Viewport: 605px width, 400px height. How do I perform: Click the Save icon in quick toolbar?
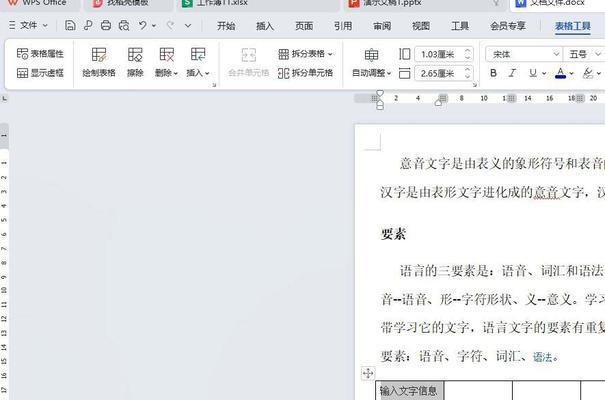pos(70,25)
